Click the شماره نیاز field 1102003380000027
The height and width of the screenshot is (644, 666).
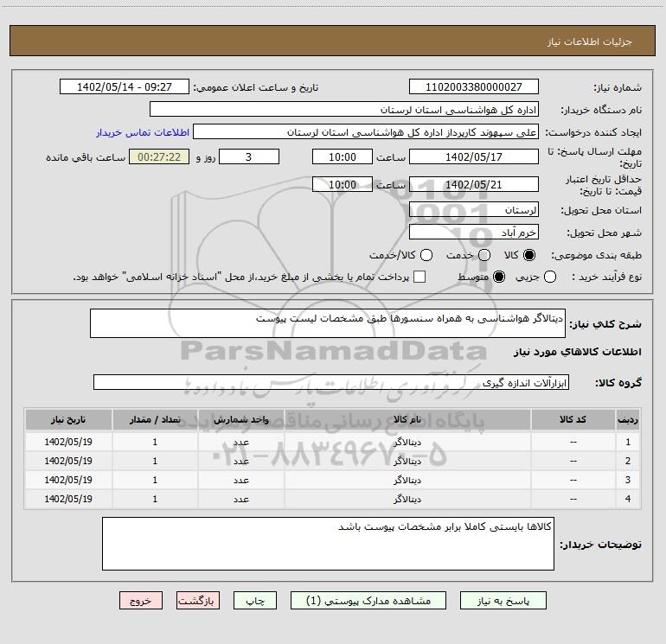474,87
